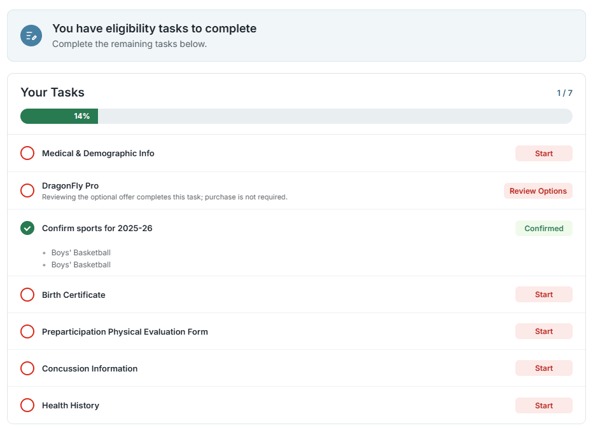Click the green checkmark icon for Confirm sports
593x428 pixels.
(27, 228)
